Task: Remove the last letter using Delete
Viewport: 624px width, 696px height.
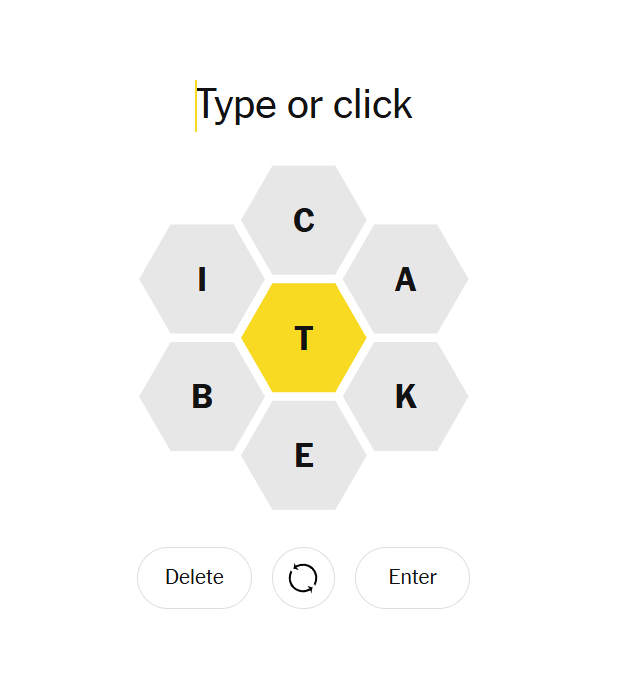Action: [x=194, y=578]
